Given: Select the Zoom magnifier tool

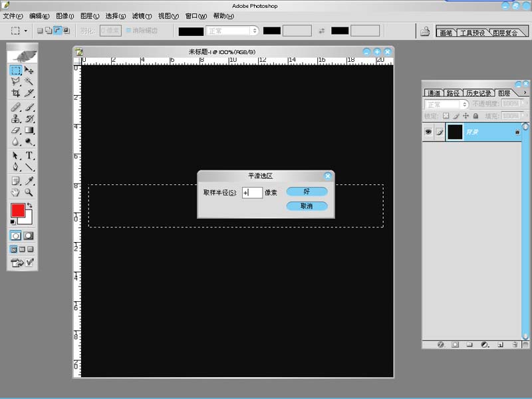Looking at the screenshot, I should click(29, 193).
